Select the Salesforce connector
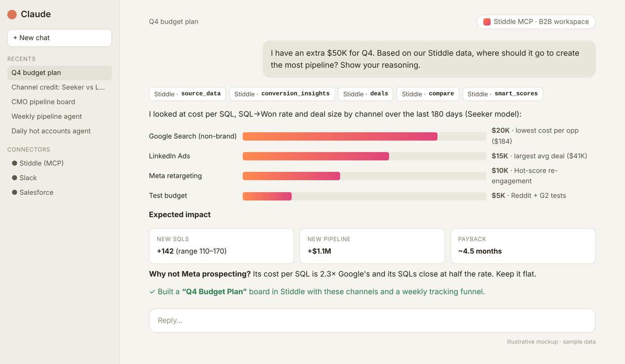Viewport: 625px width, 364px height. (x=59, y=192)
